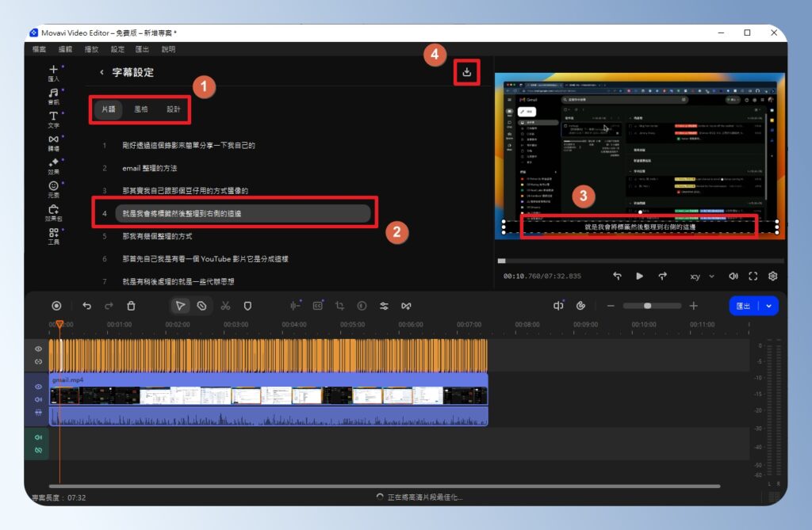
Task: Open the 檔案 menu
Action: [x=39, y=49]
